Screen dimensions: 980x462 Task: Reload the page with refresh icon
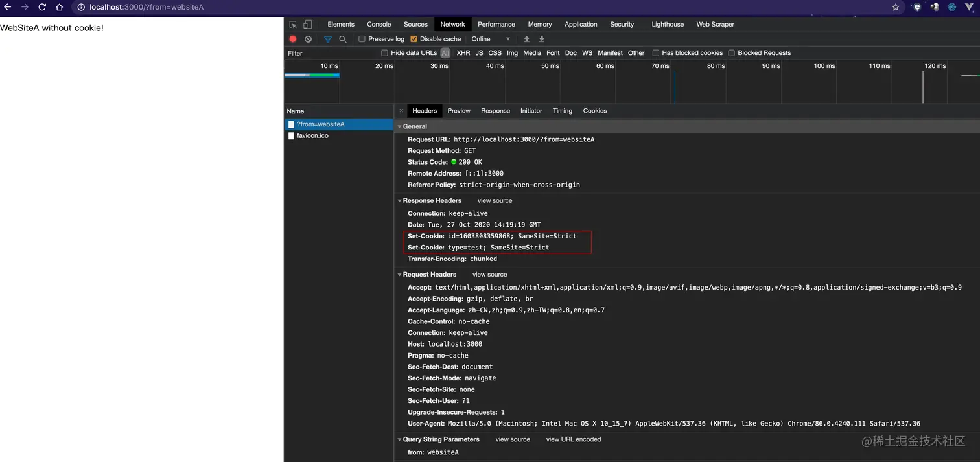[42, 7]
